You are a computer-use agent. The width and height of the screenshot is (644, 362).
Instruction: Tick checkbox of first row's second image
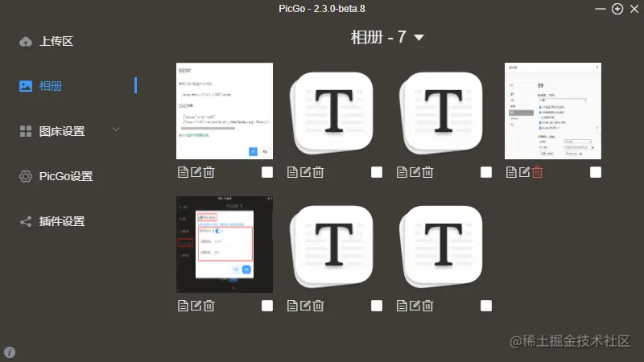pyautogui.click(x=377, y=172)
